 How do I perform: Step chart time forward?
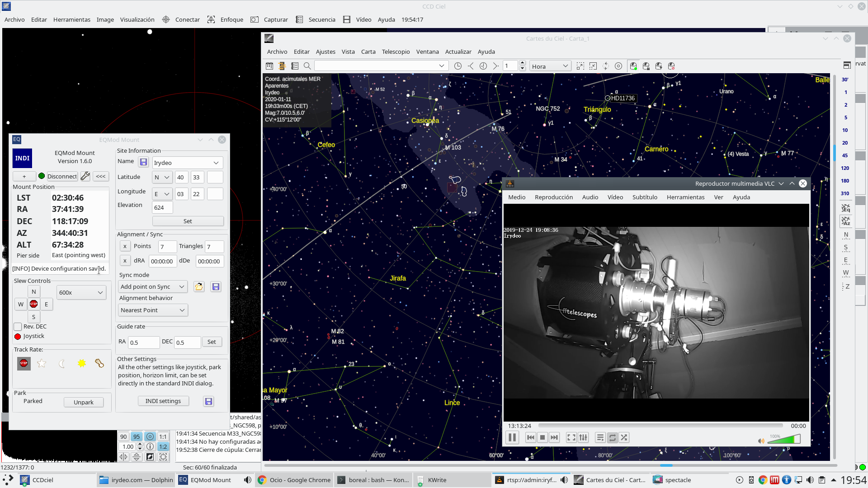(496, 66)
